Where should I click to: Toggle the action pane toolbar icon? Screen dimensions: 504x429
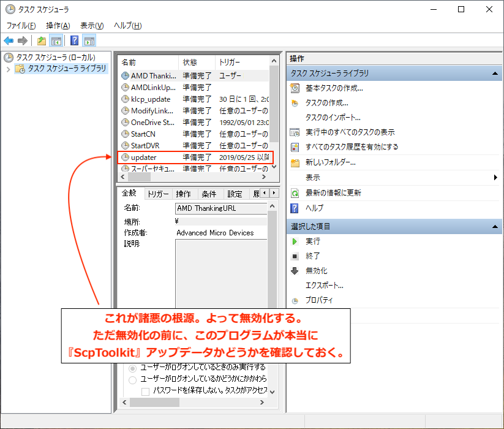(89, 41)
